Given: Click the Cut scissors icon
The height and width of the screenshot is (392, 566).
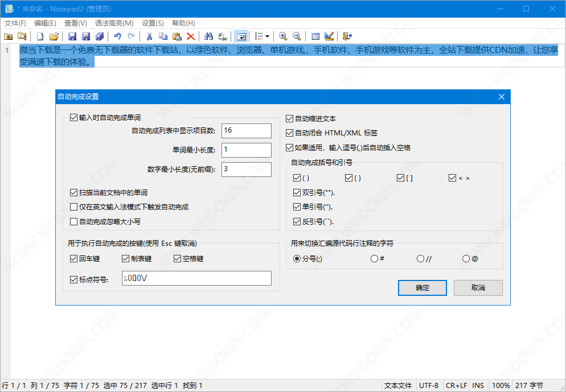Looking at the screenshot, I should tap(149, 36).
